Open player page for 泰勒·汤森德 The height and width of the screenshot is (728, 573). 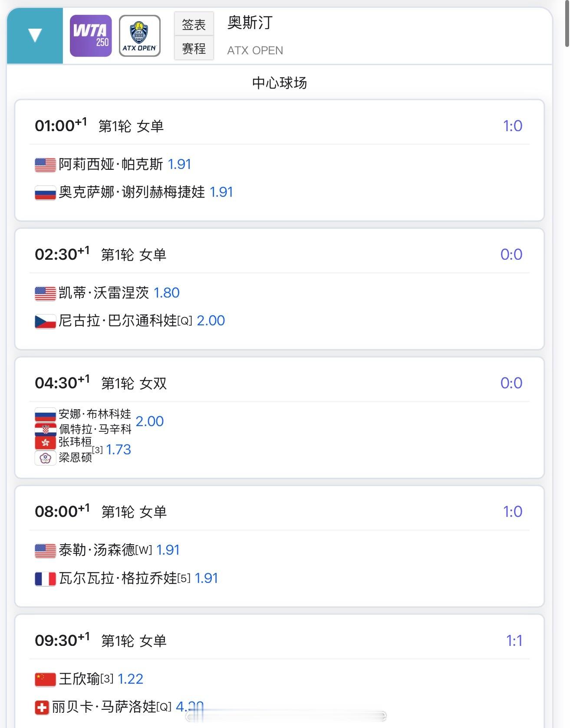(96, 550)
